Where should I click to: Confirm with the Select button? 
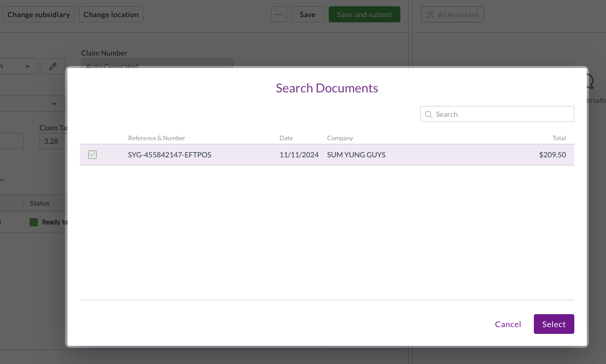[x=554, y=324]
